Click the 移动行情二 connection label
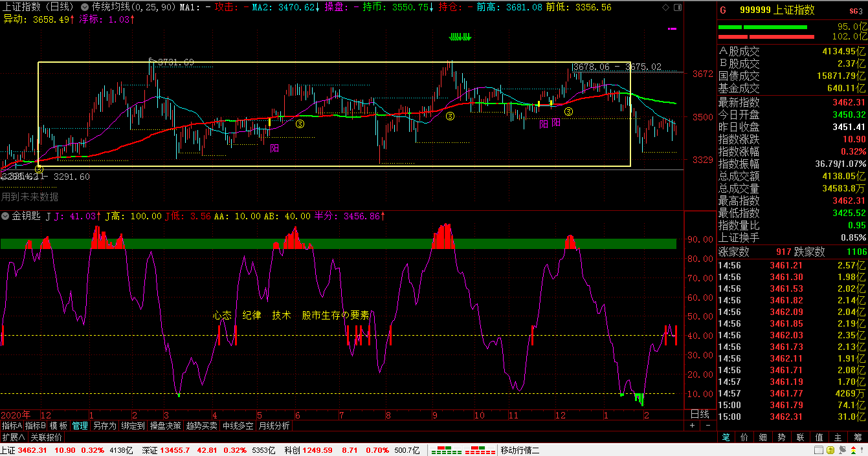 (520, 450)
